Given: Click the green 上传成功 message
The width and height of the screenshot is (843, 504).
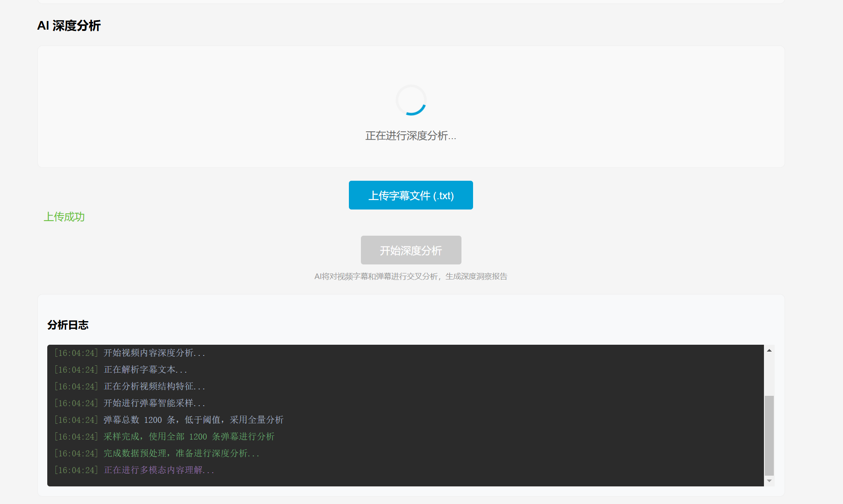Looking at the screenshot, I should (x=64, y=217).
